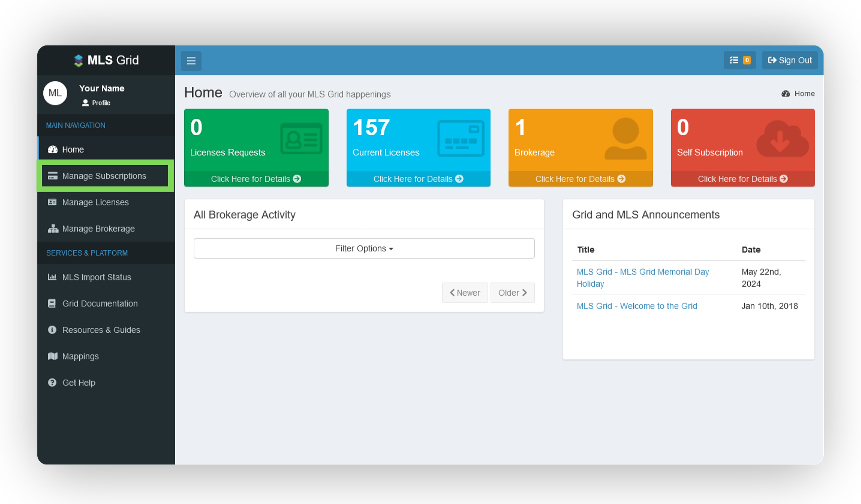Click the card graphic in Current Licenses

click(460, 138)
